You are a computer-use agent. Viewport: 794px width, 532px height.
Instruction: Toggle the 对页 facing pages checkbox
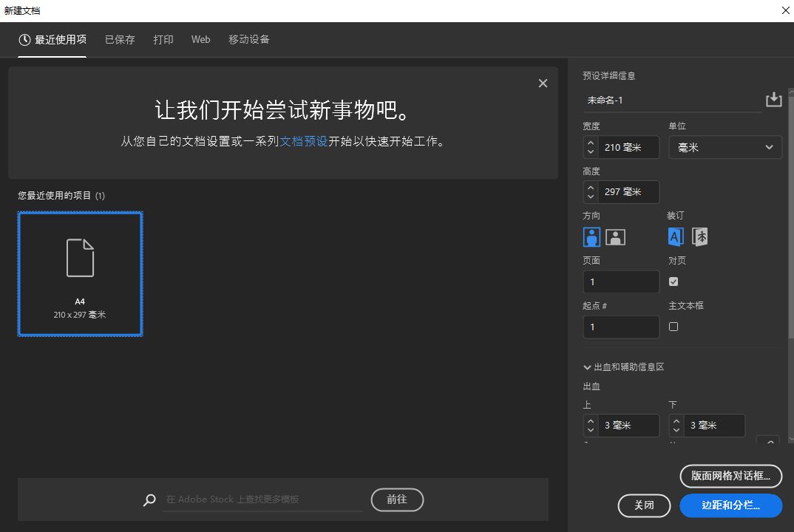[x=673, y=282]
